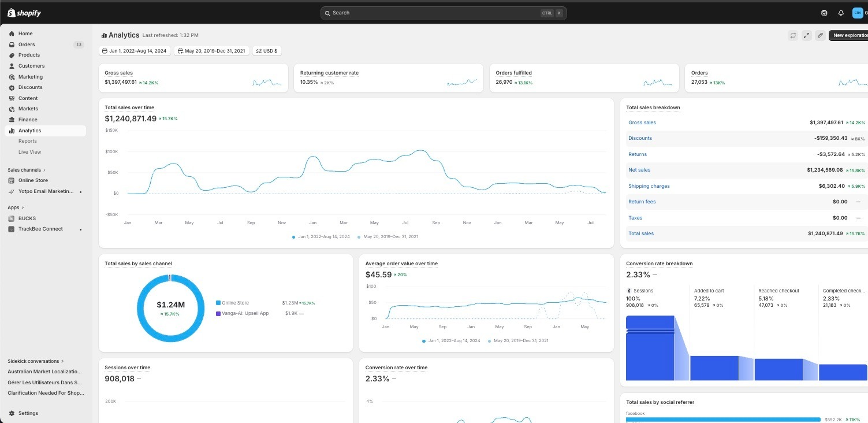Expand the Apps section chevron
Image resolution: width=868 pixels, height=423 pixels.
click(23, 207)
